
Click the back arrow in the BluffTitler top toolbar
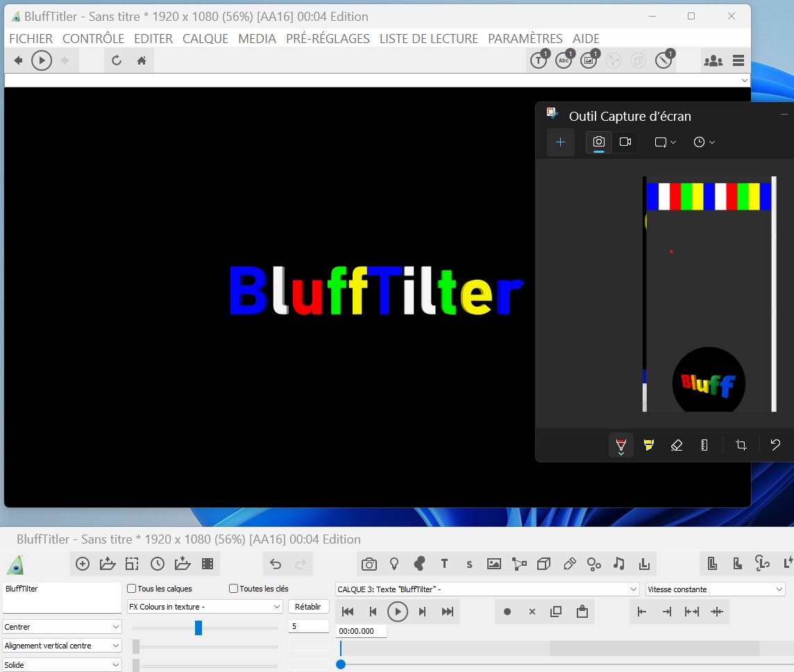(x=18, y=61)
